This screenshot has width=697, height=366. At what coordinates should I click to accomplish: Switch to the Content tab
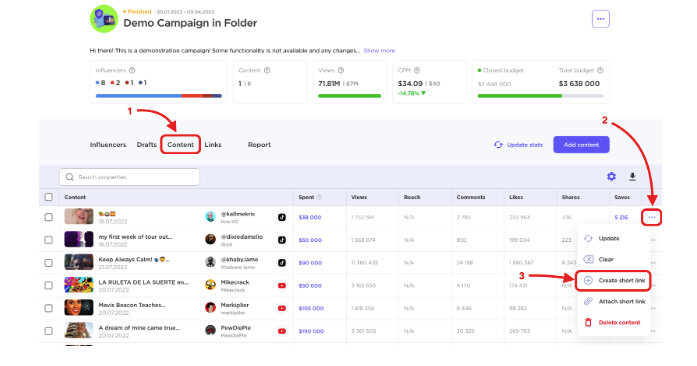[x=180, y=145]
